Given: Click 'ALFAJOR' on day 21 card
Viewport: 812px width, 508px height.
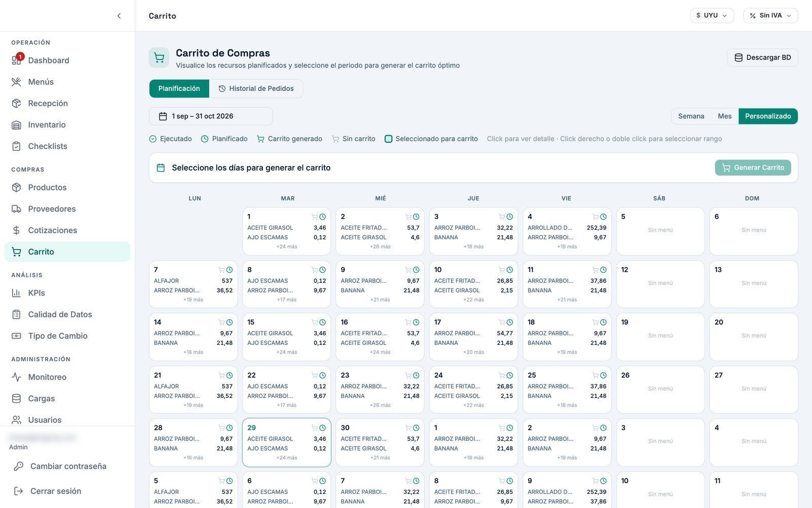Looking at the screenshot, I should (166, 387).
